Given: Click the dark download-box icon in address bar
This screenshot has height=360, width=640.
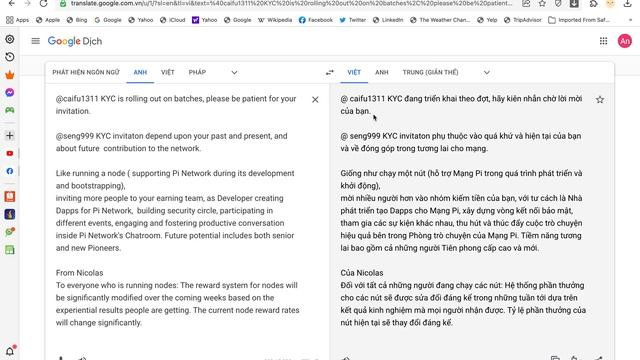Looking at the screenshot, I should tap(574, 4).
